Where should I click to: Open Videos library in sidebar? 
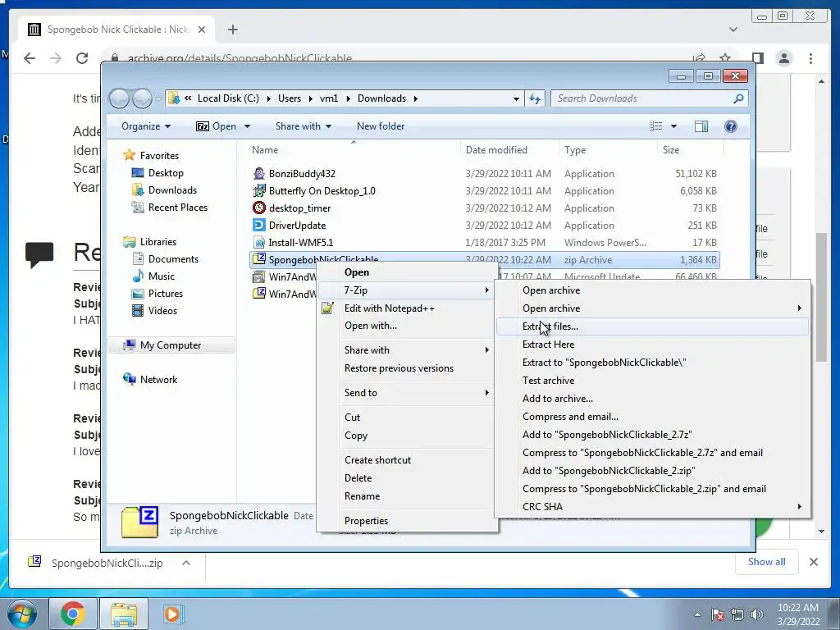click(155, 311)
